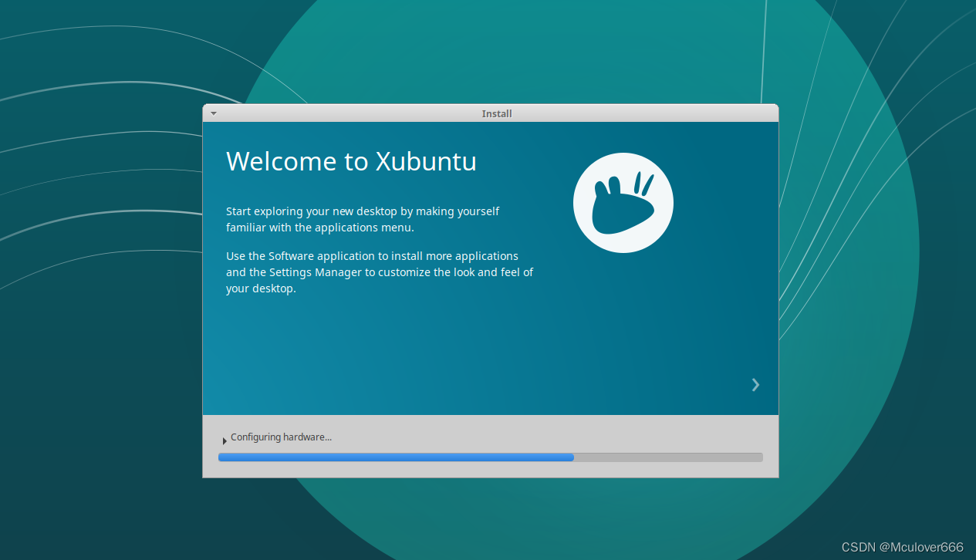Screen dimensions: 976x560
Task: Expand the installer details disclosure triangle
Action: [x=225, y=440]
